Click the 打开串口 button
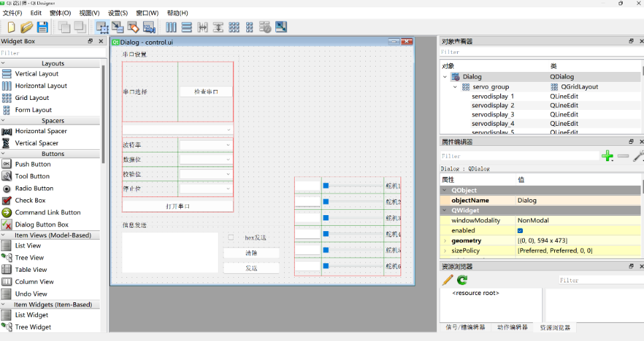 point(178,206)
